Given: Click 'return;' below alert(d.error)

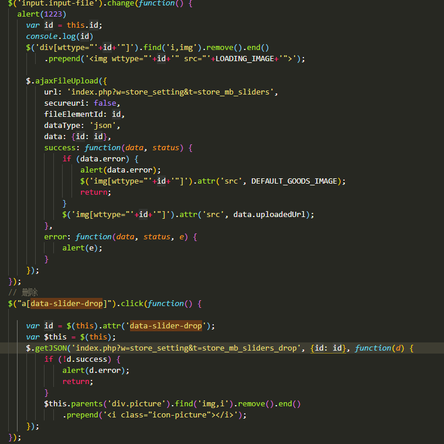Looking at the screenshot, I should coord(78,382).
